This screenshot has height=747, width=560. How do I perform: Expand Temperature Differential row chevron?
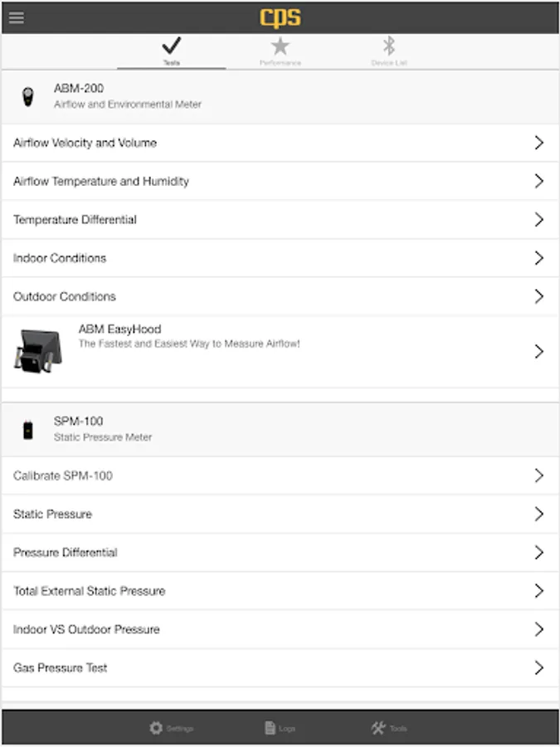(539, 220)
